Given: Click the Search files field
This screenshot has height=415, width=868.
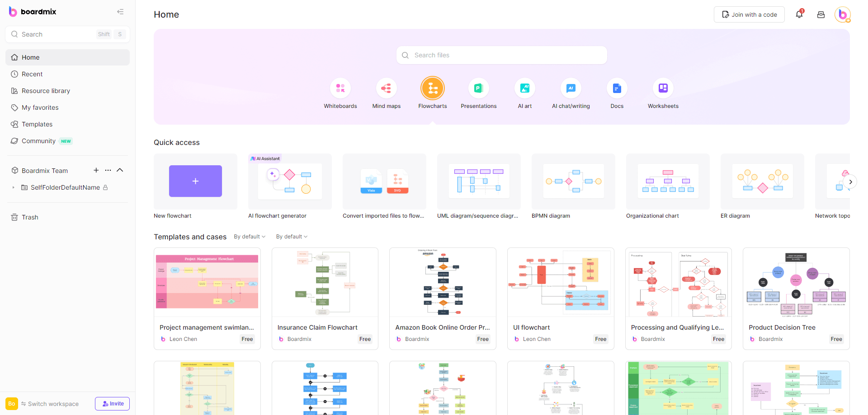Looking at the screenshot, I should click(502, 55).
